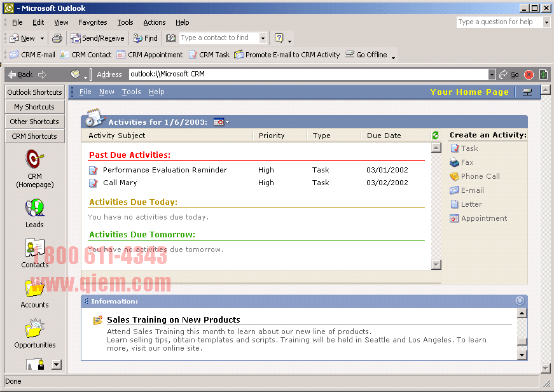Click the green Refresh page icon in address bar

click(x=543, y=74)
